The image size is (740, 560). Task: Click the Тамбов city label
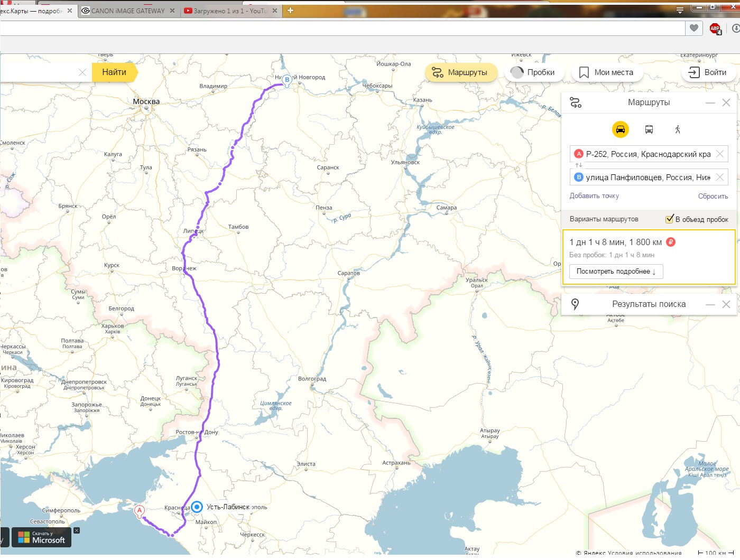tap(238, 227)
